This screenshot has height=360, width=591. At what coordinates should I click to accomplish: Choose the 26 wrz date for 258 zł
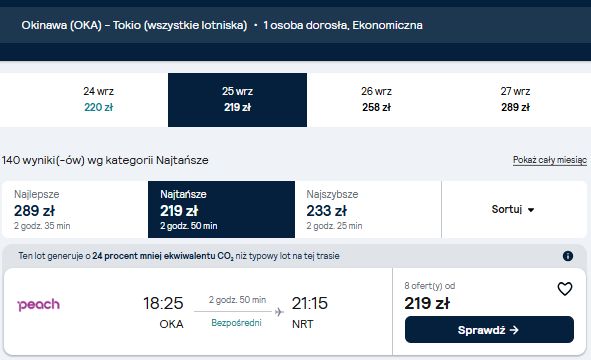point(376,100)
